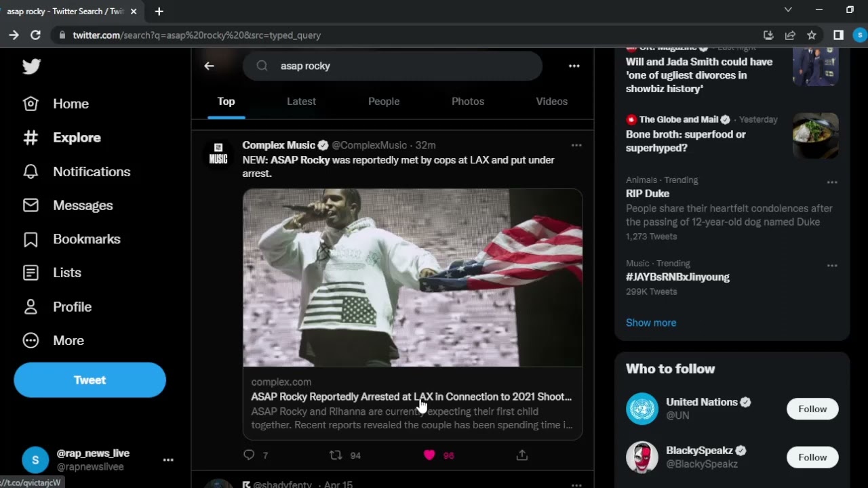Viewport: 868px width, 488px height.
Task: Open Bookmarks from the sidebar
Action: [x=72, y=239]
